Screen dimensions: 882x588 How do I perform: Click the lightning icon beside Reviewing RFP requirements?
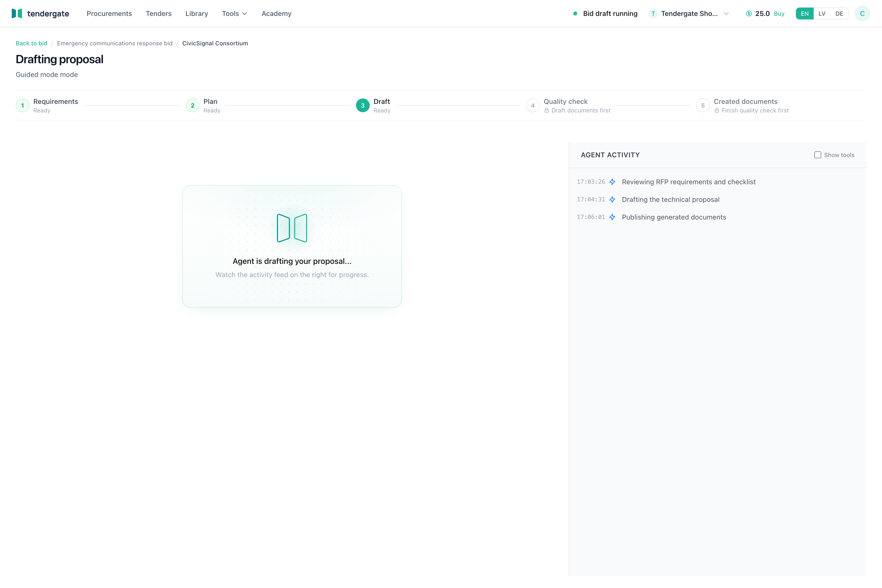coord(612,182)
